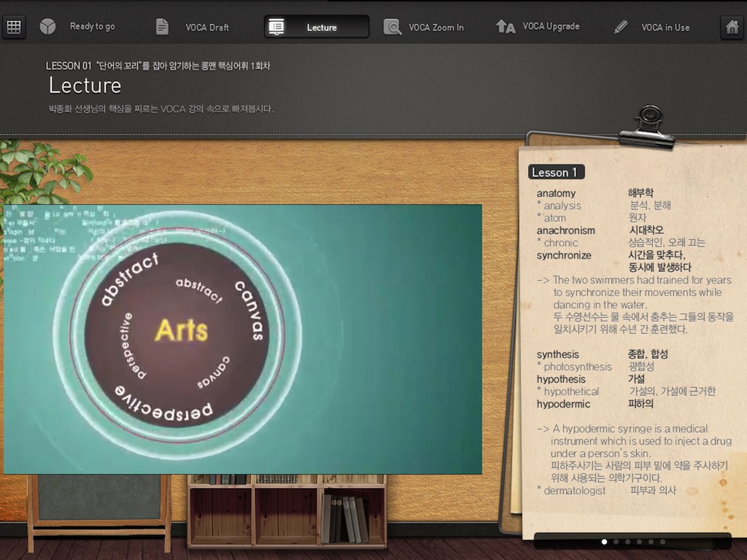This screenshot has height=560, width=747.
Task: Select the third page indicator dot
Action: click(627, 542)
